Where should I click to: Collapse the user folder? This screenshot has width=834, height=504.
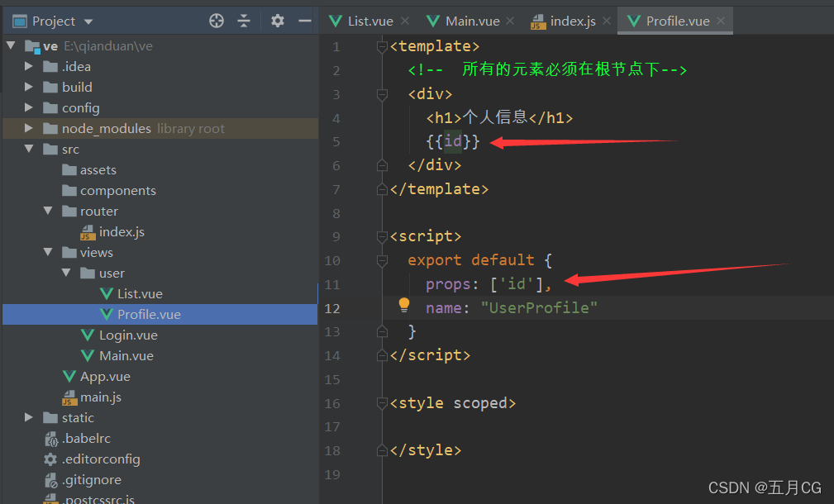click(x=66, y=273)
